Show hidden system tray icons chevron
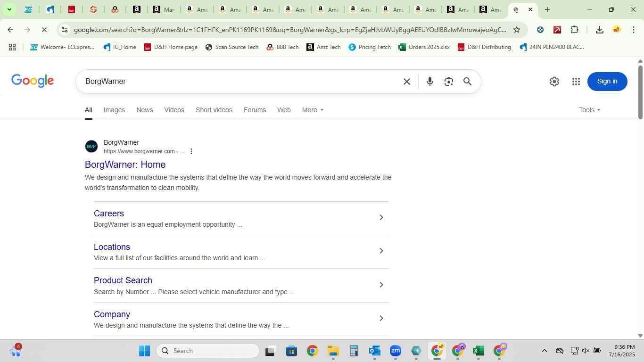Viewport: 644px width, 362px height. coord(544,351)
